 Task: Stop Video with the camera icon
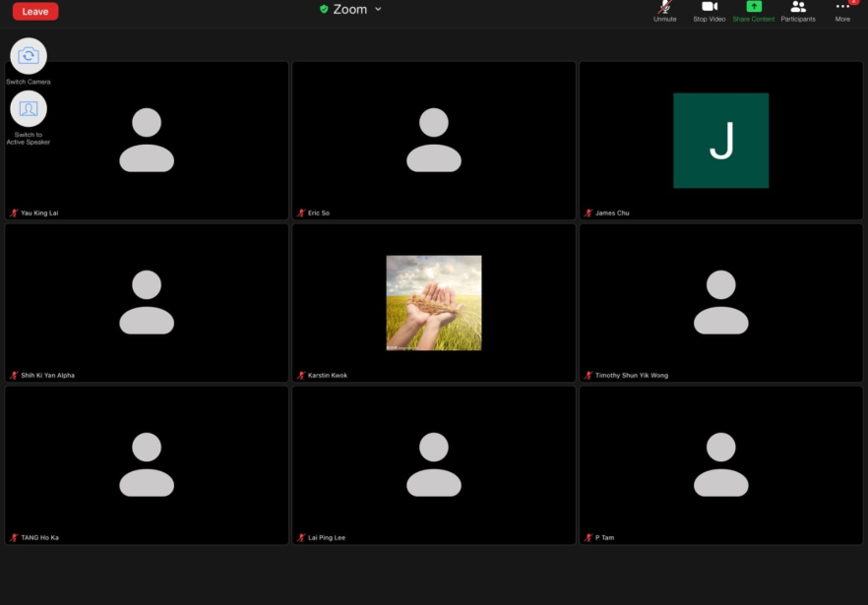pyautogui.click(x=710, y=11)
